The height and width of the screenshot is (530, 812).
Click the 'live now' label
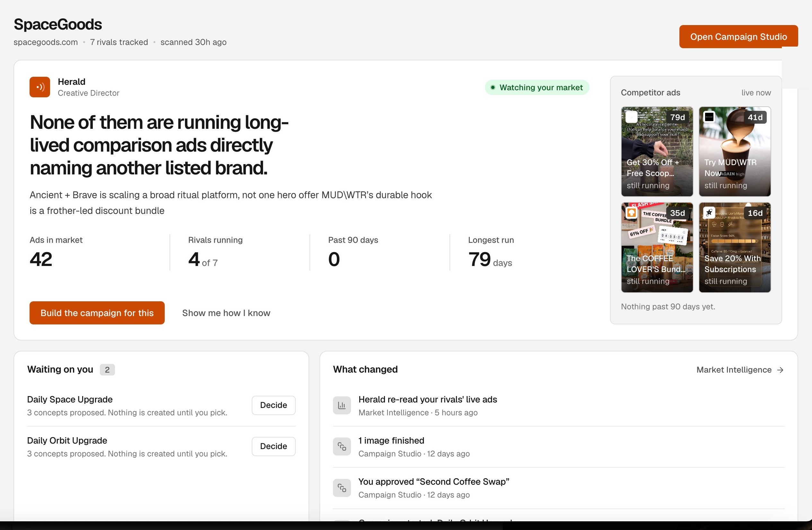[x=756, y=93]
